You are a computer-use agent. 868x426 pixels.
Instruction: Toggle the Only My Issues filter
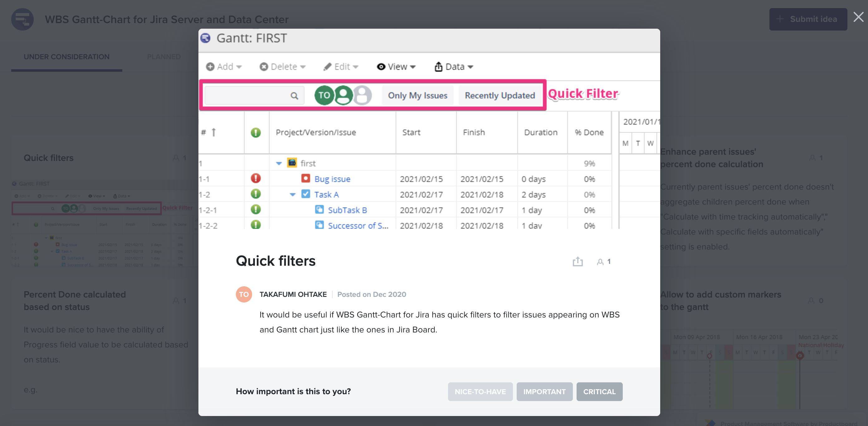pyautogui.click(x=417, y=96)
